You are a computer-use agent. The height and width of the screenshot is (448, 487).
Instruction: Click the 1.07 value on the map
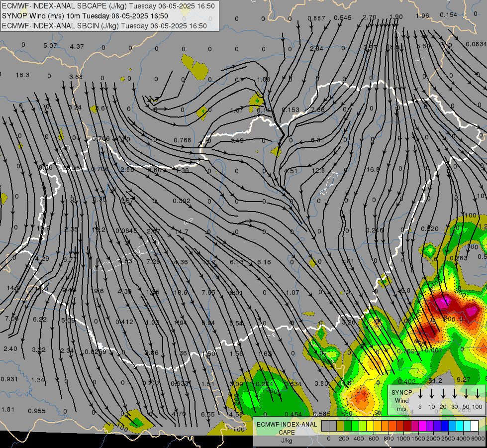pyautogui.click(x=292, y=292)
